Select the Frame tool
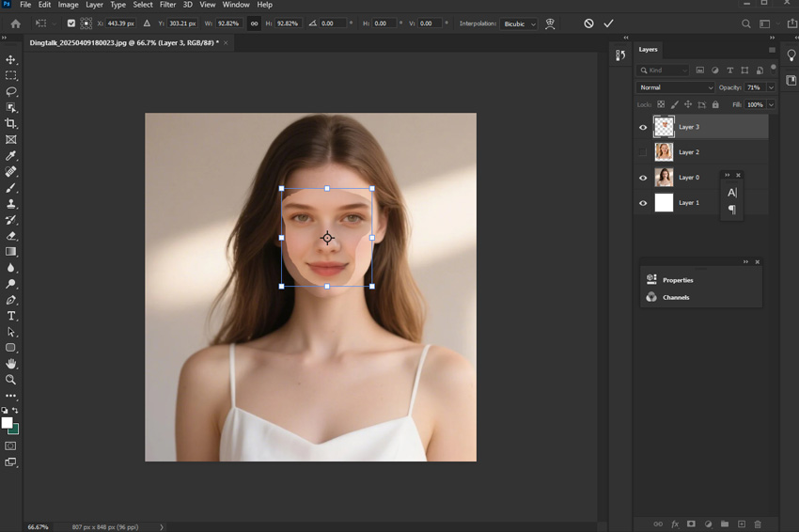The image size is (799, 532). (x=10, y=140)
